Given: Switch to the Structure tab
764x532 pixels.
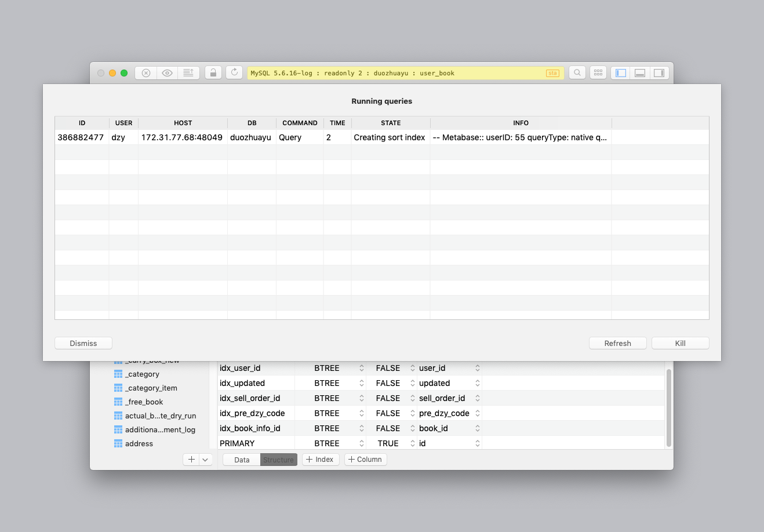Looking at the screenshot, I should pos(278,459).
